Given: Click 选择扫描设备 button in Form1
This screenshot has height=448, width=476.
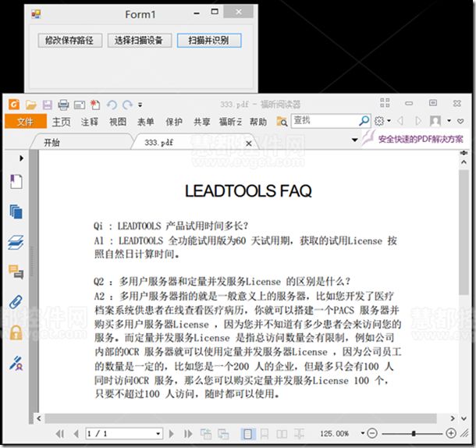Looking at the screenshot, I should click(x=140, y=41).
